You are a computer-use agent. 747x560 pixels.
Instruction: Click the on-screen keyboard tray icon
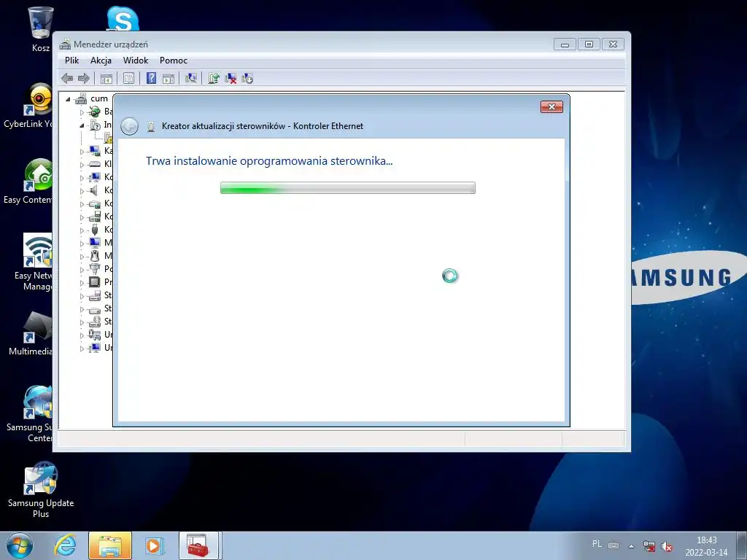point(614,545)
